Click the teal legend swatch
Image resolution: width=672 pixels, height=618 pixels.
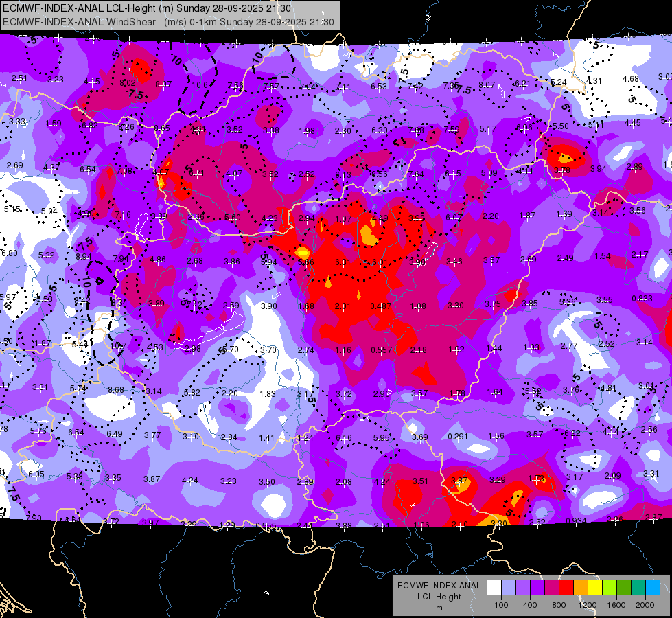coord(638,588)
